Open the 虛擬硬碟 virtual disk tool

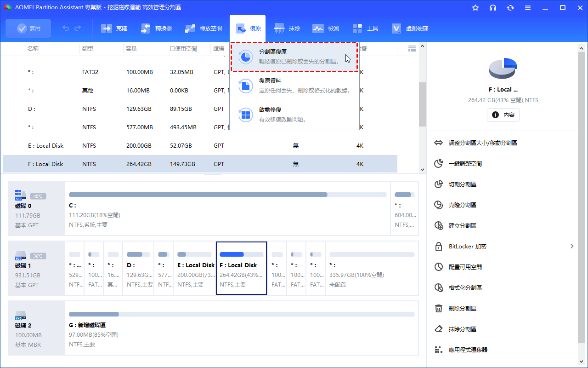410,29
